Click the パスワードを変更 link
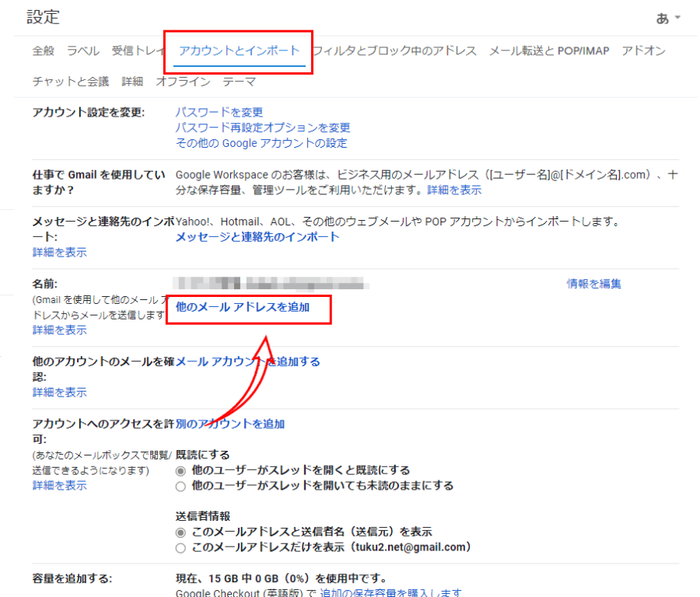700x597 pixels. [219, 112]
